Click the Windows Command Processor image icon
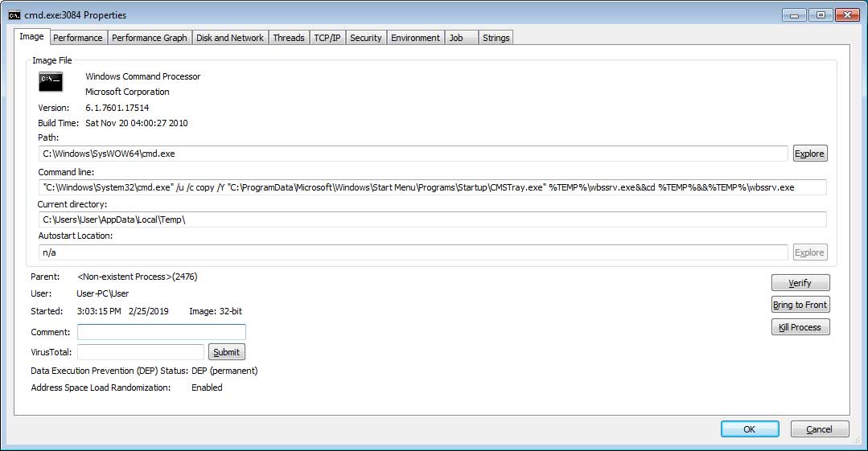The width and height of the screenshot is (868, 451). click(51, 82)
